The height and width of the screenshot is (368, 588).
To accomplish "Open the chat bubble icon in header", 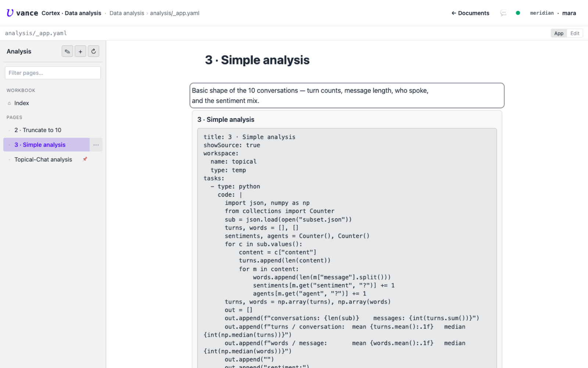I will tap(503, 13).
